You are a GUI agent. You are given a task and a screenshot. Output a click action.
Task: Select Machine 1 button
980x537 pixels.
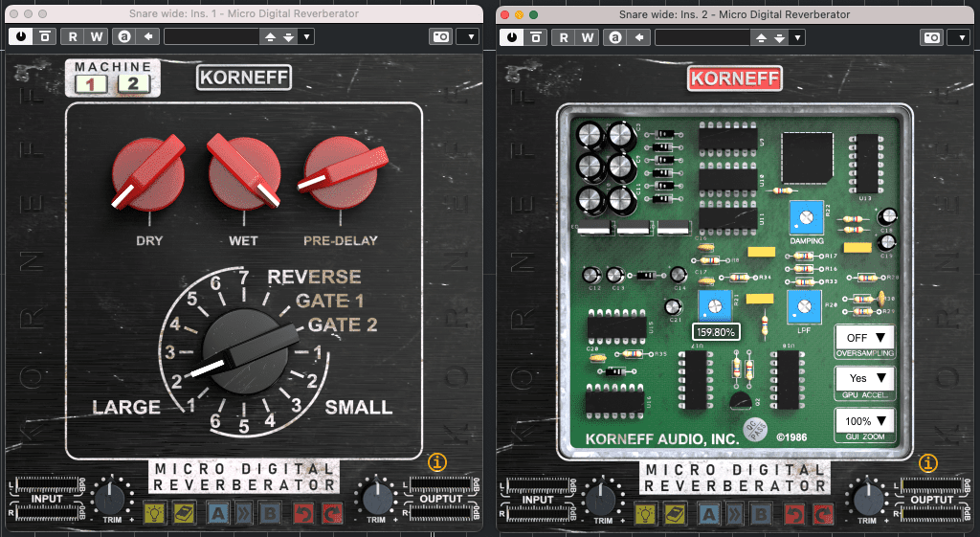[x=91, y=84]
